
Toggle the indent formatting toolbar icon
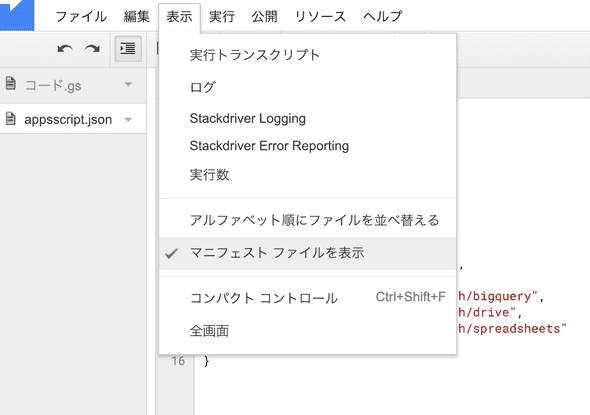coord(128,49)
